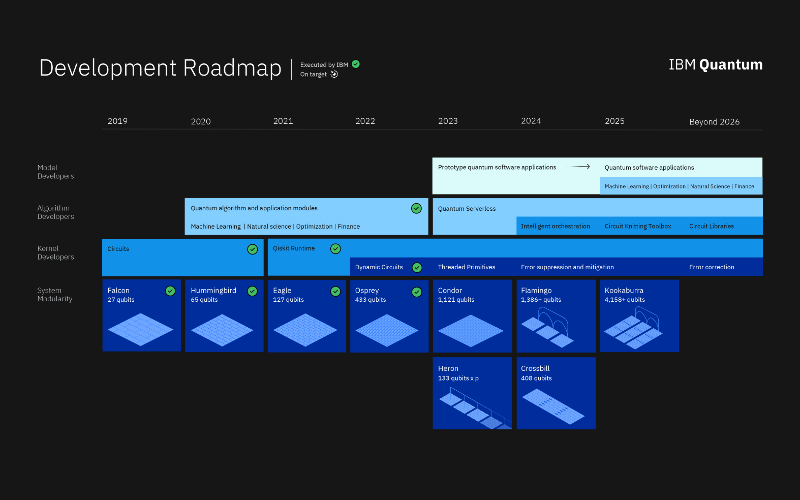Click the arrow after Prototype quantum software applications
The height and width of the screenshot is (500, 800).
pyautogui.click(x=581, y=167)
